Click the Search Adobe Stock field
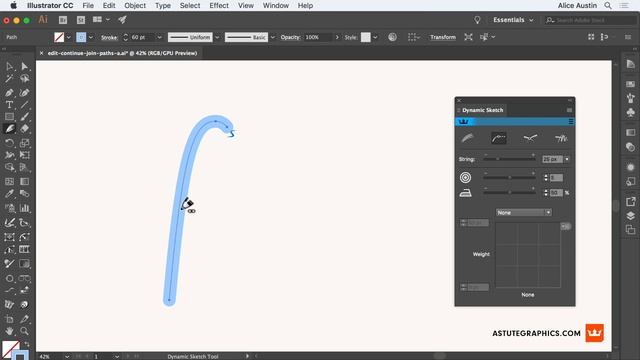 tap(590, 20)
